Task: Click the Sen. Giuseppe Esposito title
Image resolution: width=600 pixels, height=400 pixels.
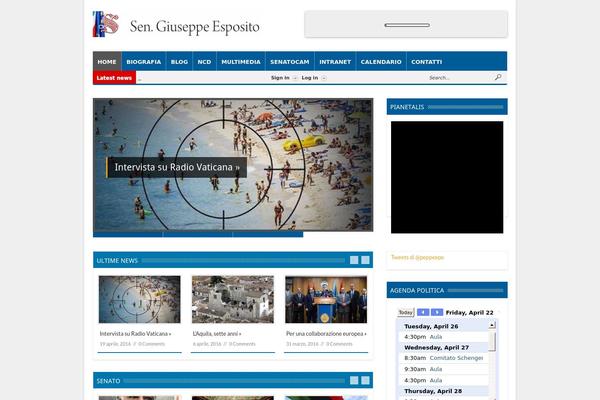Action: coord(194,26)
